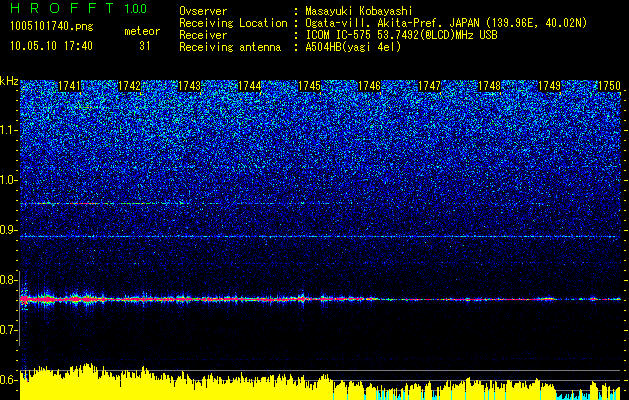This screenshot has height=400, width=629.
Task: Click the yellow signal level histogram
Action: tap(321, 384)
